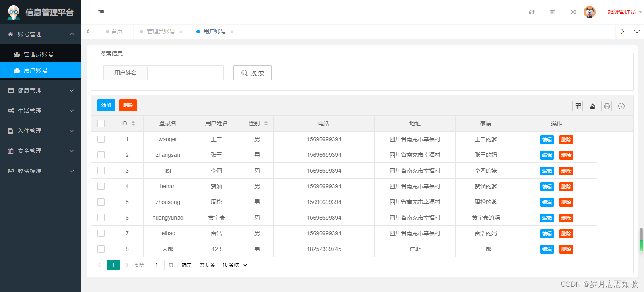
Task: Expand the 收费标准 menu
Action: pyautogui.click(x=40, y=171)
